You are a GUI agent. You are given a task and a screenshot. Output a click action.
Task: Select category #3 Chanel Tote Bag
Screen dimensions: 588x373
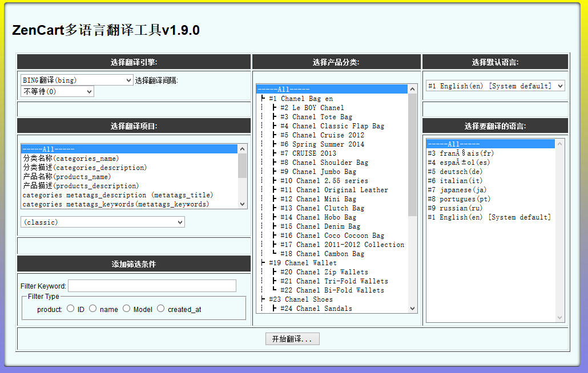point(332,117)
